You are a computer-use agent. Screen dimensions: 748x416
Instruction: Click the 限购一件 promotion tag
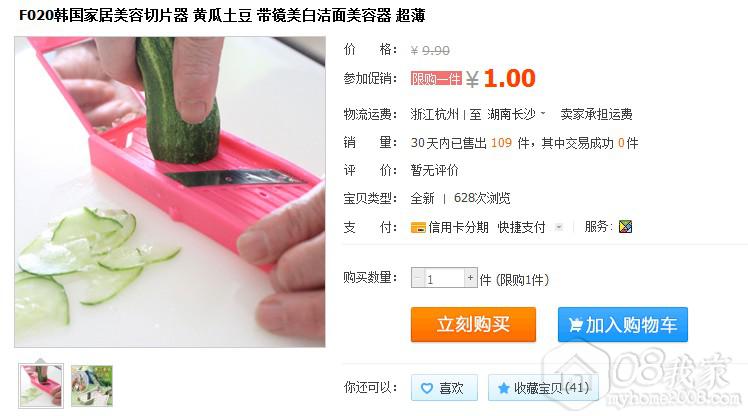436,79
